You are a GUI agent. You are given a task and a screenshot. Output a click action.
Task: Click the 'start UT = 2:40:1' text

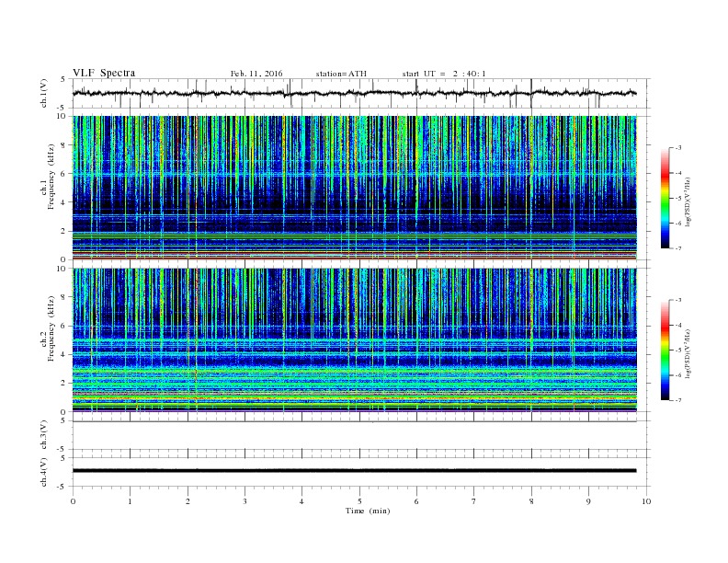coord(444,74)
